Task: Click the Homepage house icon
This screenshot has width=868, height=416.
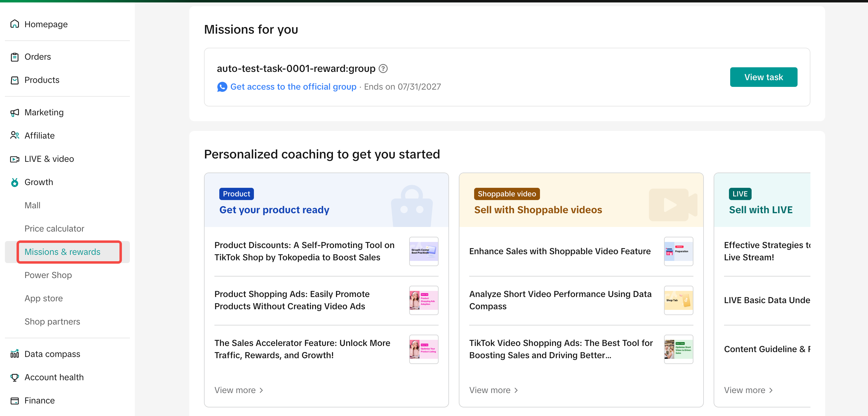Action: (14, 24)
